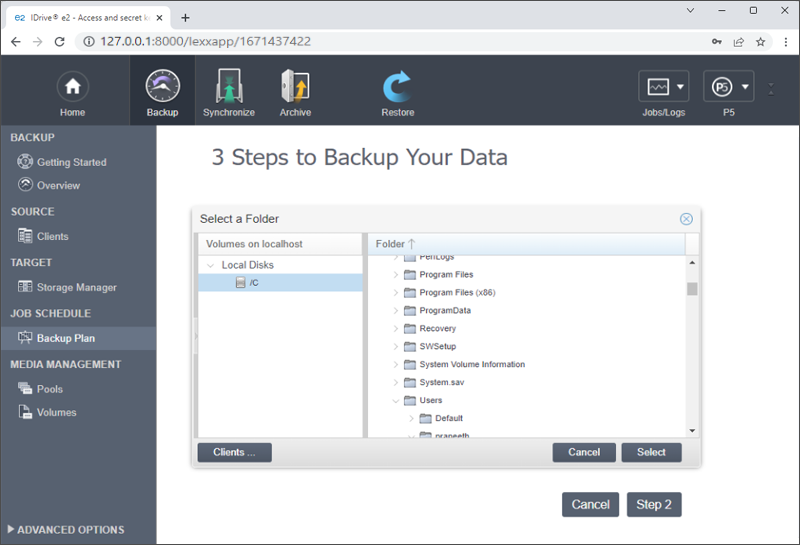Click the System.sav folder icon
The width and height of the screenshot is (800, 545).
410,382
